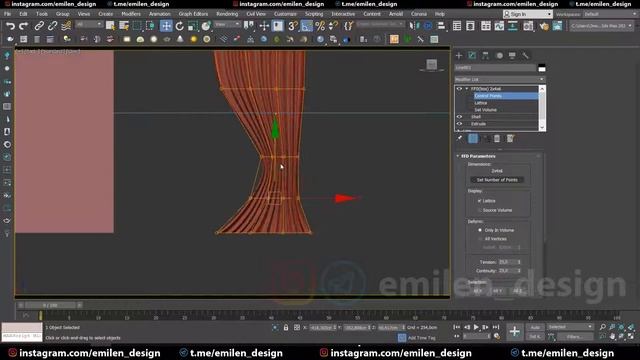Image resolution: width=640 pixels, height=360 pixels.
Task: Switch to the Modify command panel tab
Action: pyautogui.click(x=472, y=56)
